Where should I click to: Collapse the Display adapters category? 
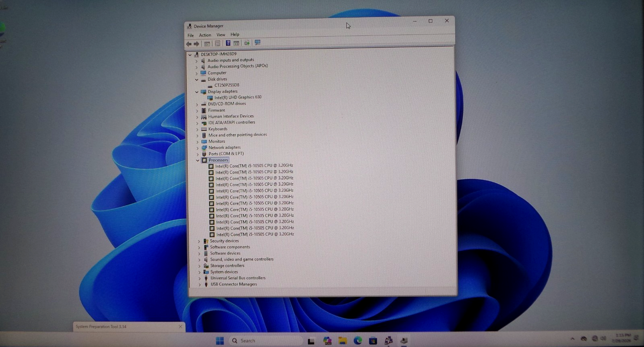197,92
